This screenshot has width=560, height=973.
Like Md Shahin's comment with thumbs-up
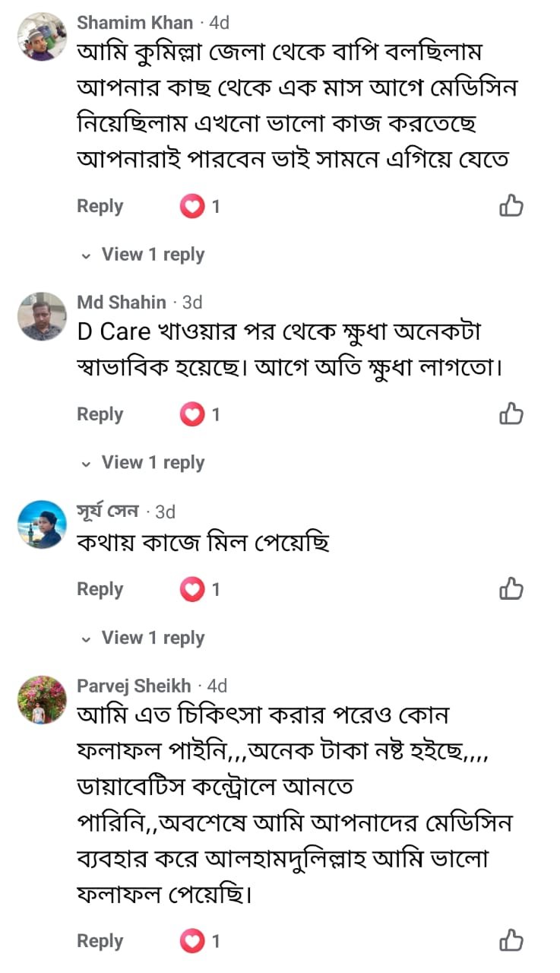511,414
